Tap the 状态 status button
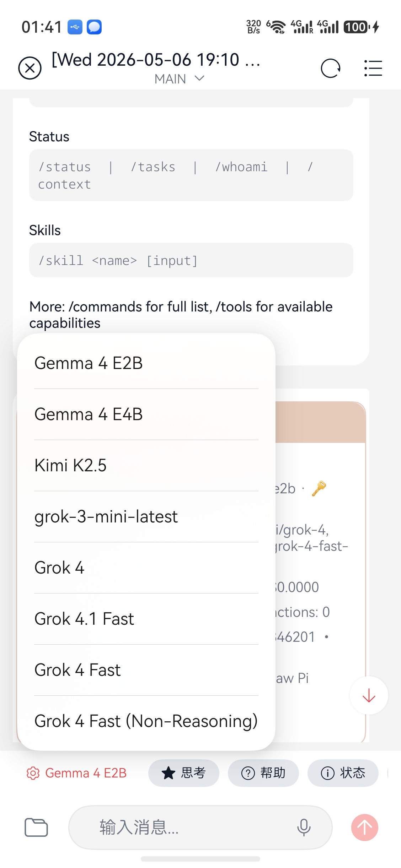This screenshot has height=868, width=401. pyautogui.click(x=343, y=773)
